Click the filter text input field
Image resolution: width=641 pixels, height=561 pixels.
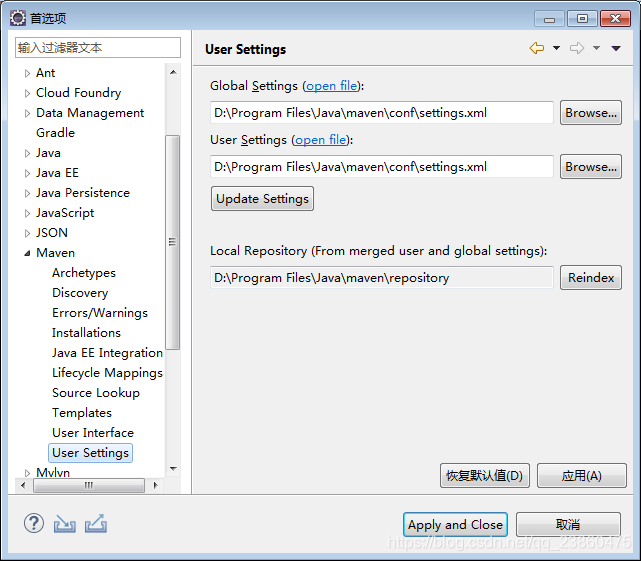pos(98,48)
